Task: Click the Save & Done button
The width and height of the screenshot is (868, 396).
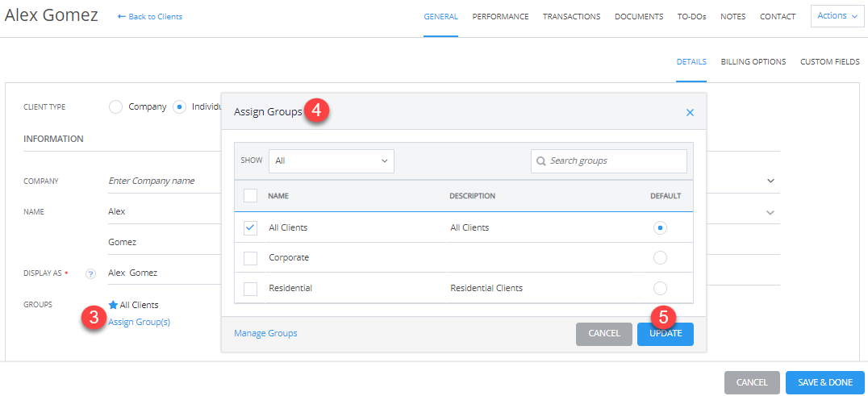Action: [824, 382]
